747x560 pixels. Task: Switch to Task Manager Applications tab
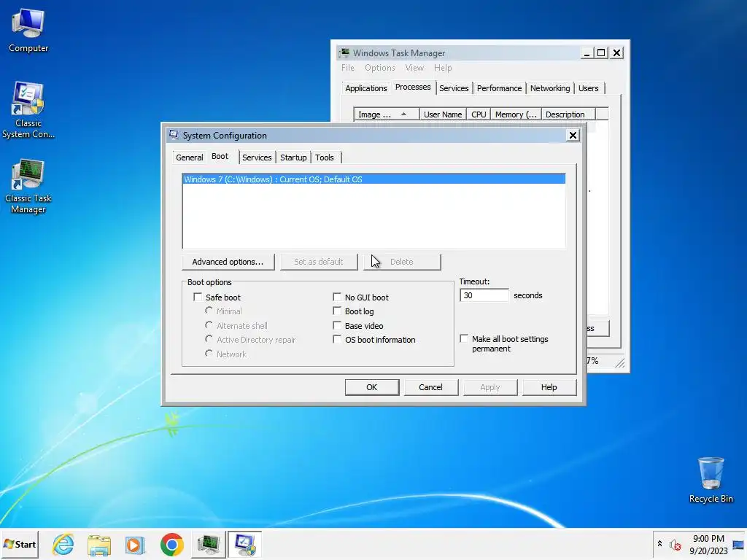pyautogui.click(x=366, y=88)
